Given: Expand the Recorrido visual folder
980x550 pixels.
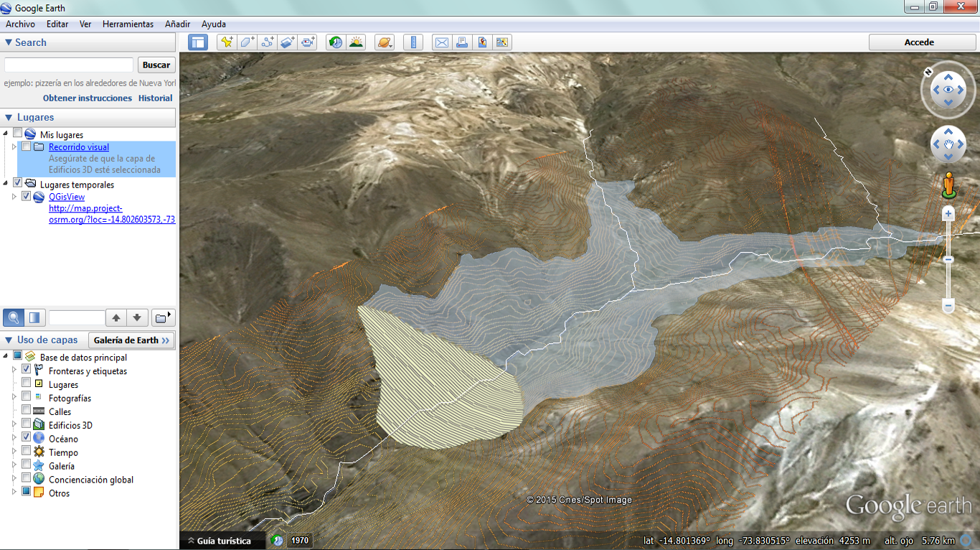Looking at the screenshot, I should pyautogui.click(x=14, y=146).
